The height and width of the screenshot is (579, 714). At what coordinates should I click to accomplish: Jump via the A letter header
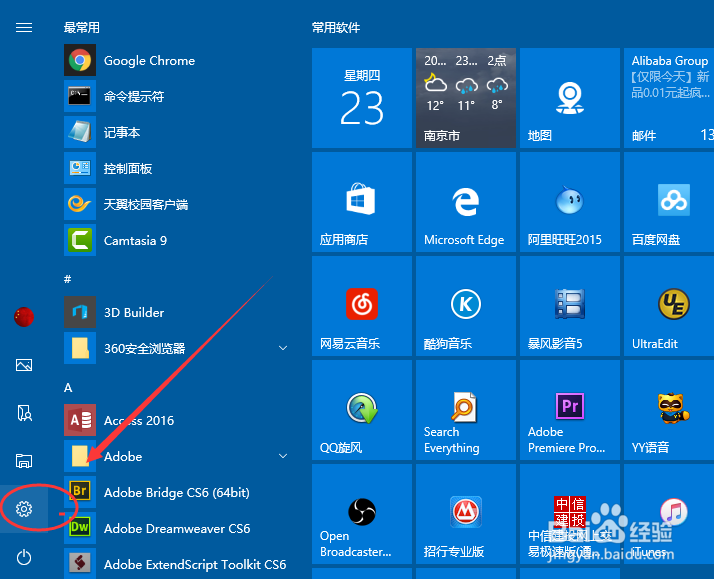[x=68, y=388]
